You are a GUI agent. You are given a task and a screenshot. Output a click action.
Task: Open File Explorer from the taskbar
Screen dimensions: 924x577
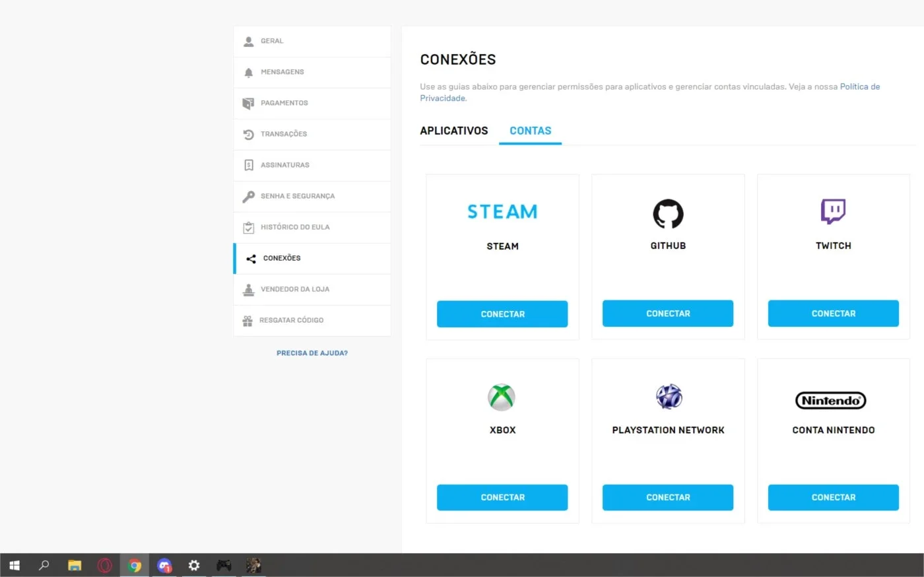[75, 565]
